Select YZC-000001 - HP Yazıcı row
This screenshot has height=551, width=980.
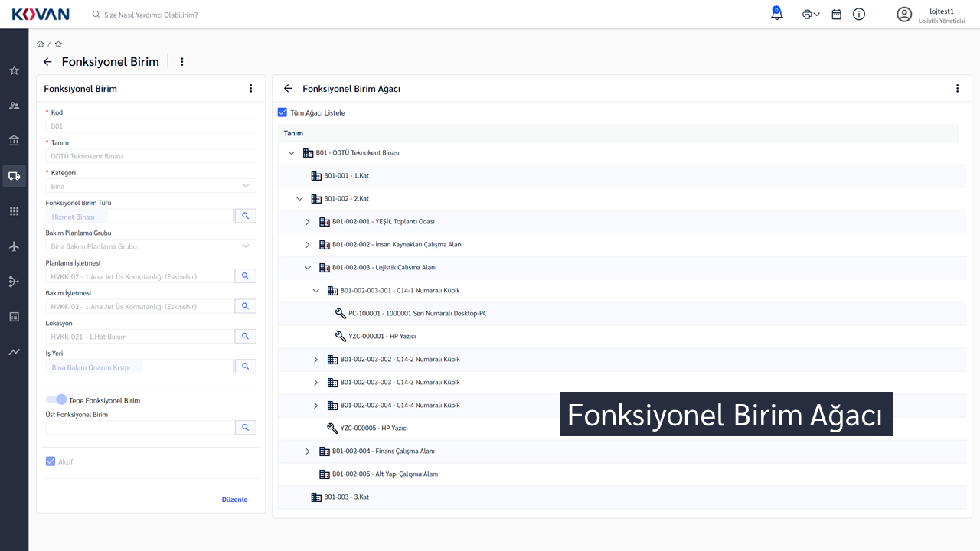(622, 337)
